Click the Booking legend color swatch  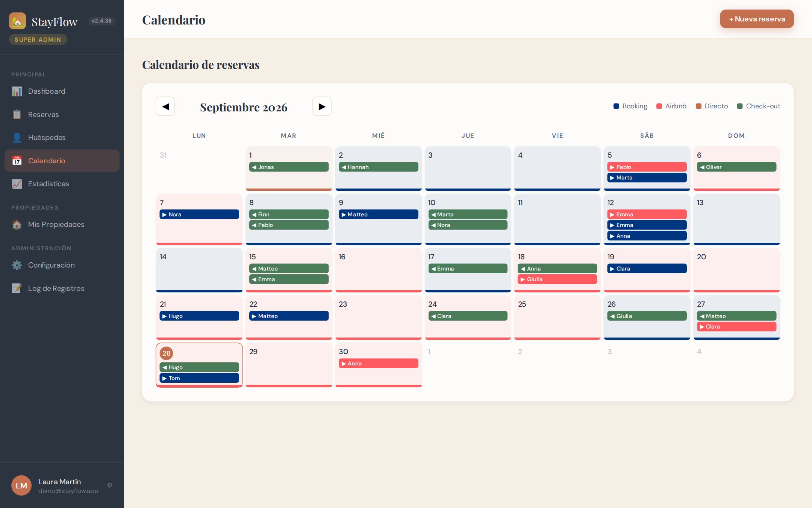tap(616, 106)
